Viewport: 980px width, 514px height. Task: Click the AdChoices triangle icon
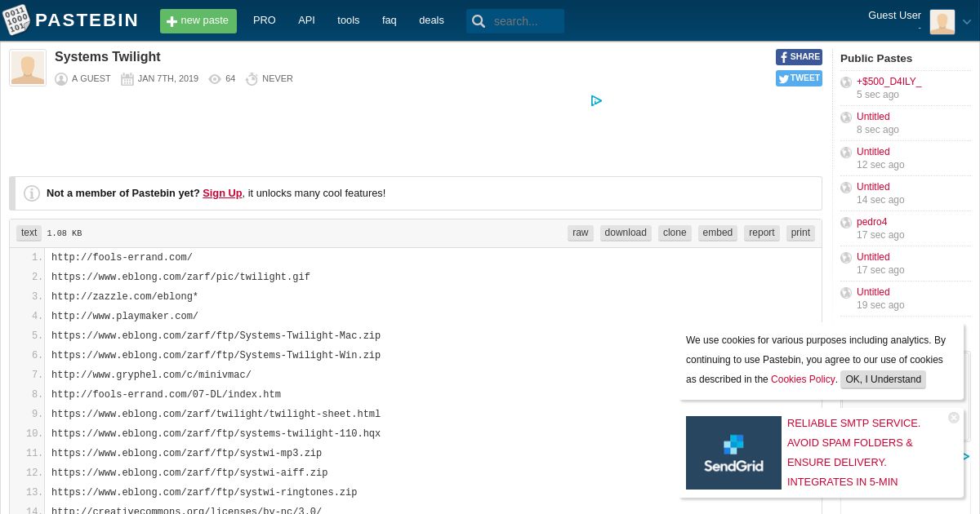tap(596, 101)
